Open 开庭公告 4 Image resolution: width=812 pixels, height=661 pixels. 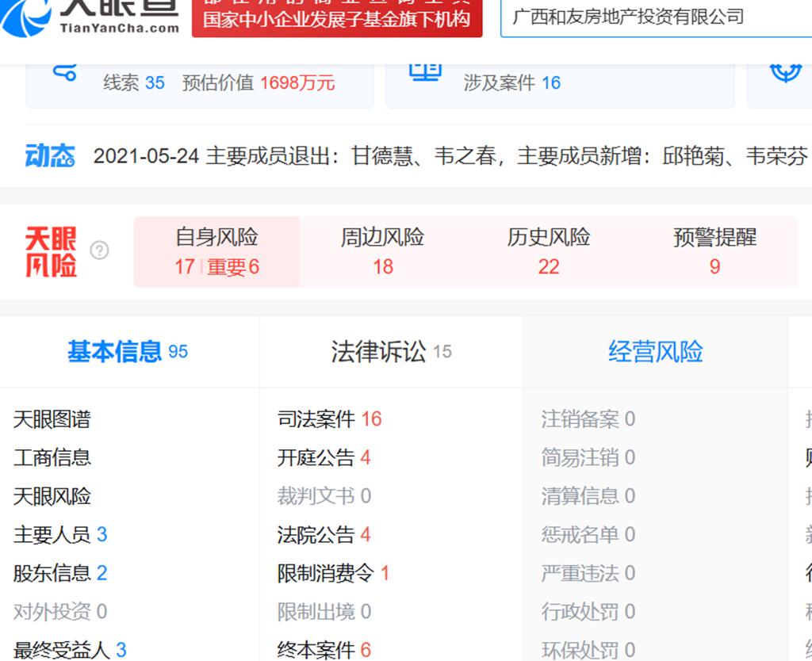324,457
